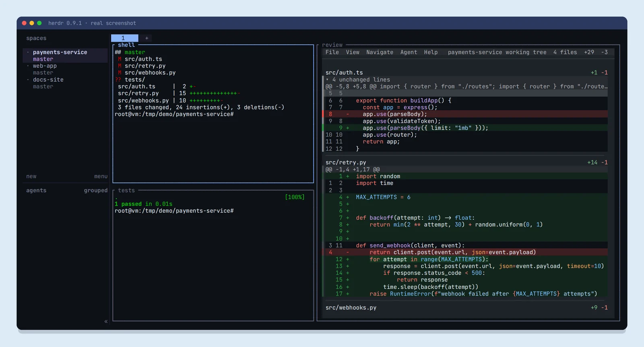
Task: Open the Agent menu
Action: coord(409,52)
